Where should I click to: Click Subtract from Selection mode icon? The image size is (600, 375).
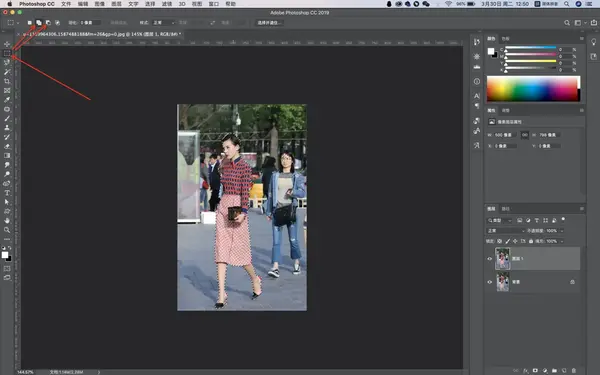coord(48,23)
